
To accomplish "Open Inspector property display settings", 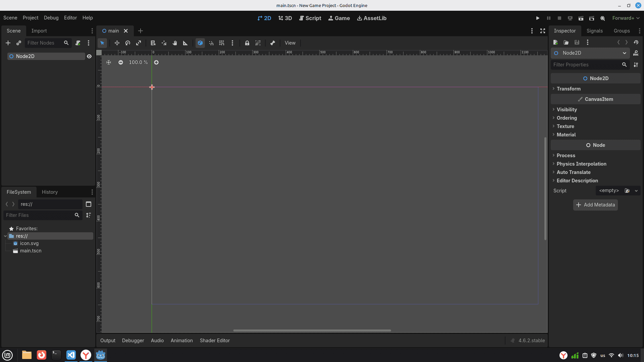I will [636, 65].
